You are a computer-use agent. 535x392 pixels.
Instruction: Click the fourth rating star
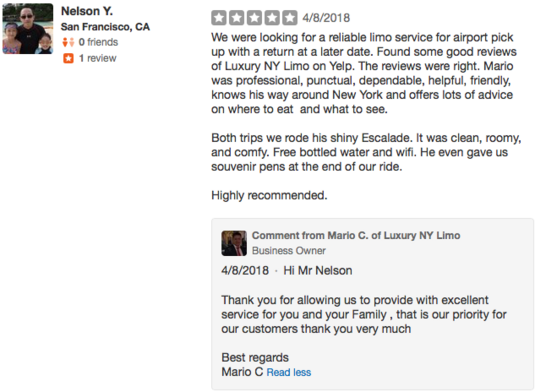coord(272,18)
